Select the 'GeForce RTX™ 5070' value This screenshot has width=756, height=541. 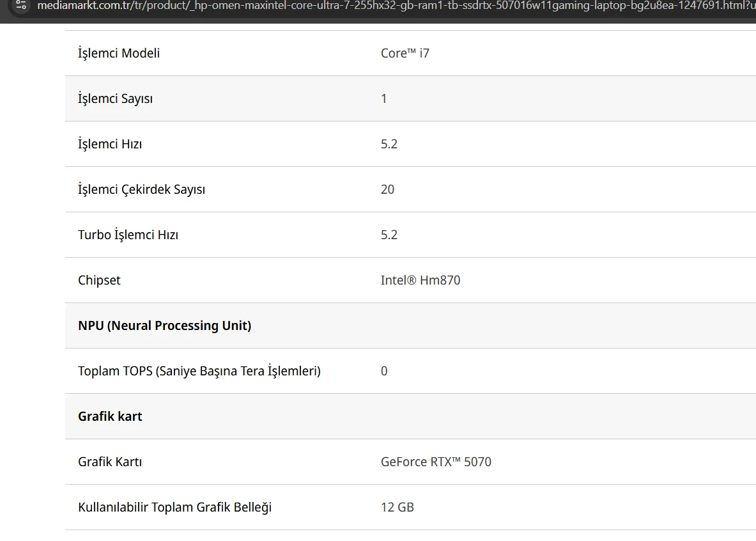coord(436,461)
